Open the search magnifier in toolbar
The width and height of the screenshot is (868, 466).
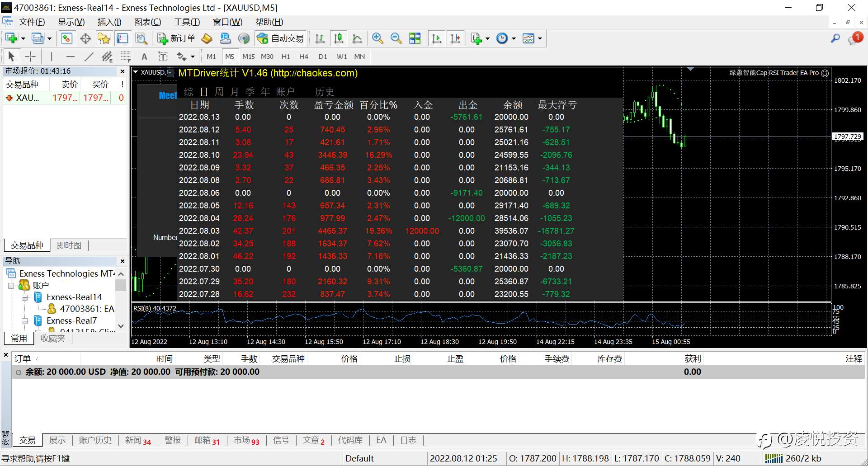click(x=835, y=39)
